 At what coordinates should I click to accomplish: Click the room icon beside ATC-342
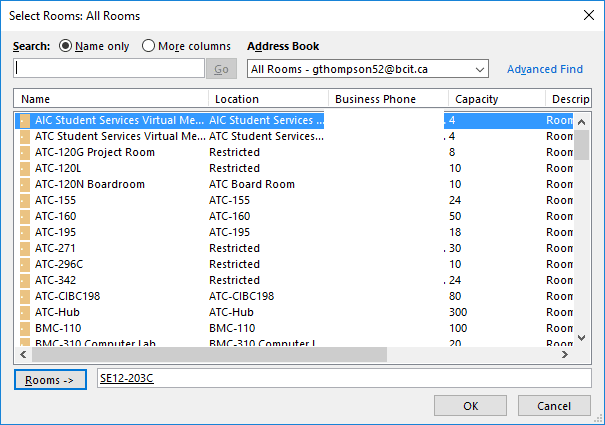coord(25,280)
